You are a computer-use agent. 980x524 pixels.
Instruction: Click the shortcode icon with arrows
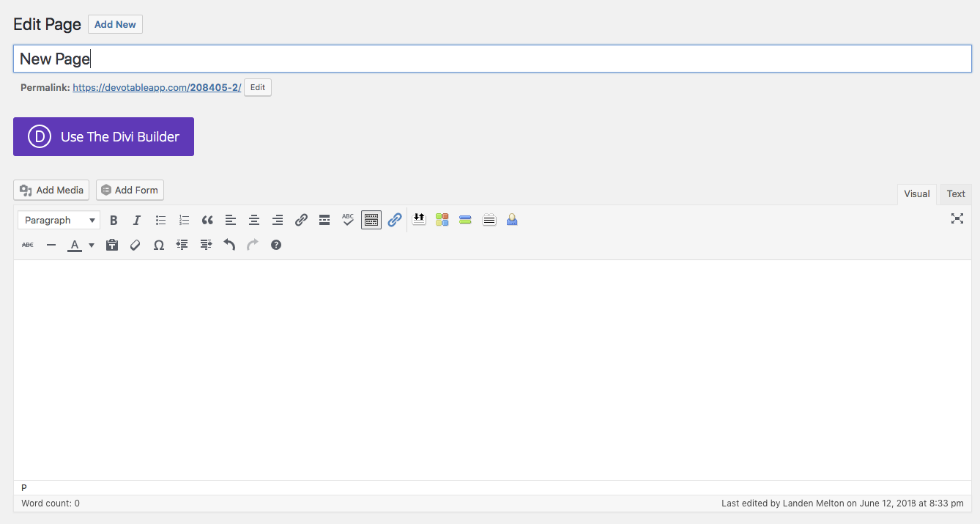tap(419, 219)
